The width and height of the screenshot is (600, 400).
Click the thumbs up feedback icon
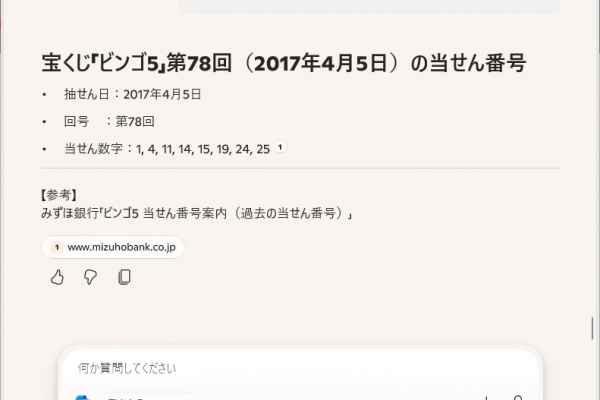(57, 277)
